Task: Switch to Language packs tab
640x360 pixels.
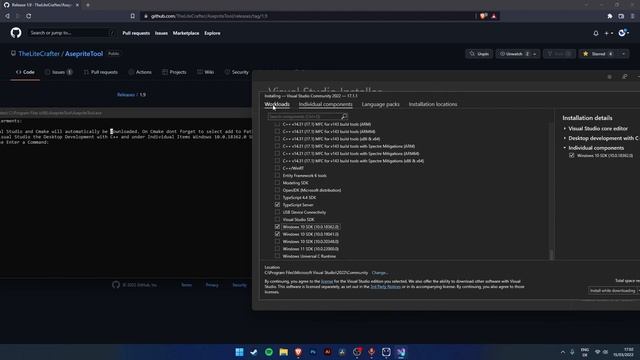Action: [x=380, y=104]
